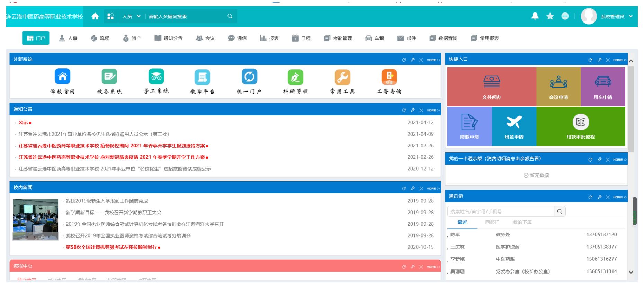This screenshot has height=285, width=644.
Task: Open the 用款审批流程 tile
Action: (x=581, y=126)
